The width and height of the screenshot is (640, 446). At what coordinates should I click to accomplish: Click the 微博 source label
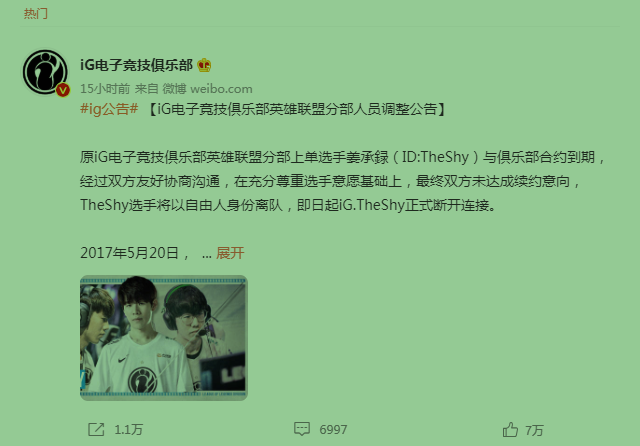coord(174,89)
